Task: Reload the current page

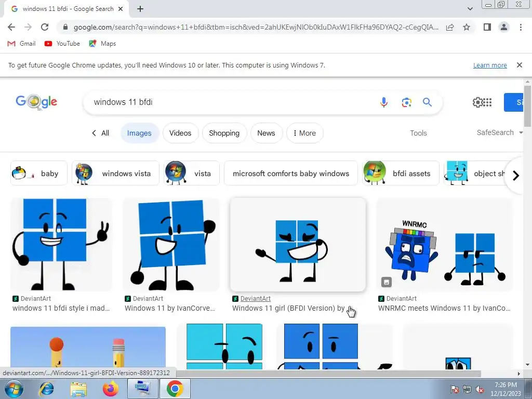Action: pyautogui.click(x=45, y=27)
